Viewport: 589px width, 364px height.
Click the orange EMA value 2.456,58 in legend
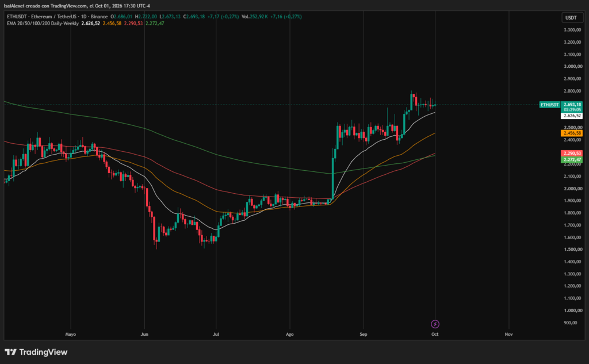pos(112,24)
